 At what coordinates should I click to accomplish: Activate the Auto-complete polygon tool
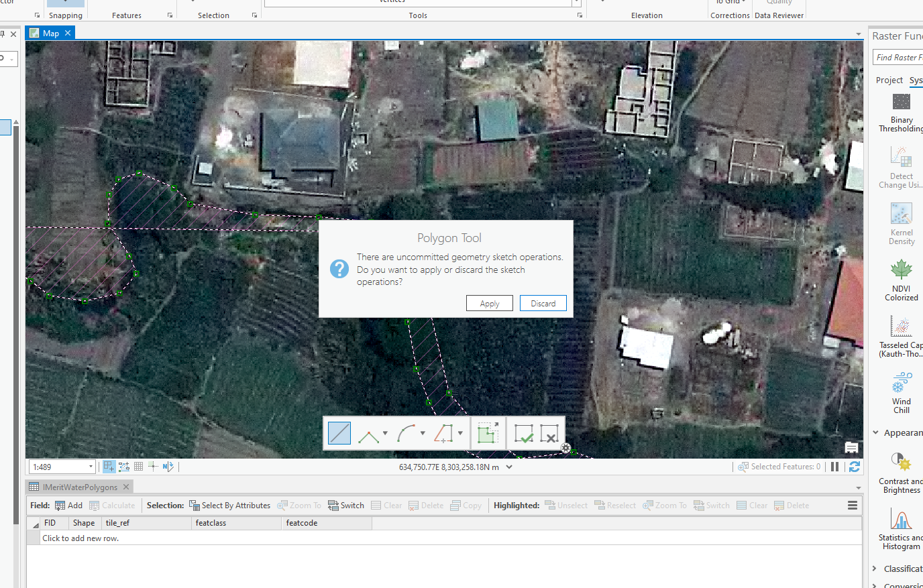pyautogui.click(x=488, y=433)
